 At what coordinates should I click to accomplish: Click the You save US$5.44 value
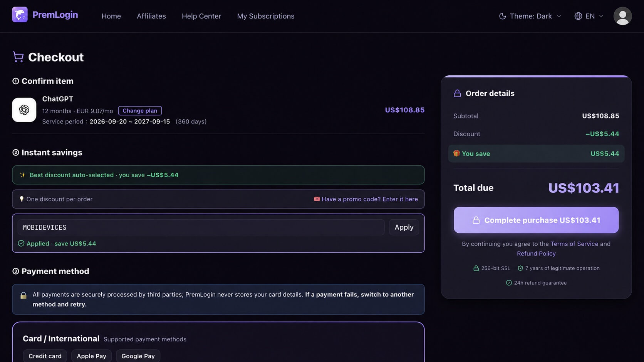605,153
